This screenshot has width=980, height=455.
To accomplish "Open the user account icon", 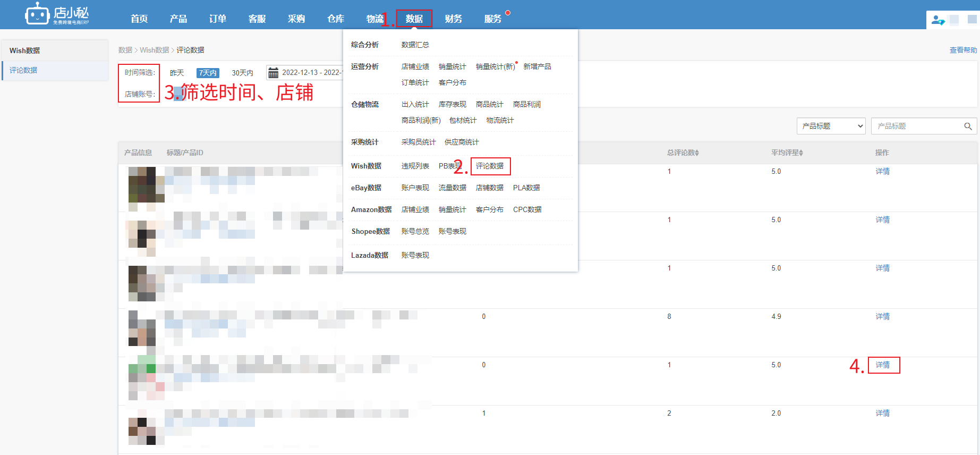I will (938, 20).
